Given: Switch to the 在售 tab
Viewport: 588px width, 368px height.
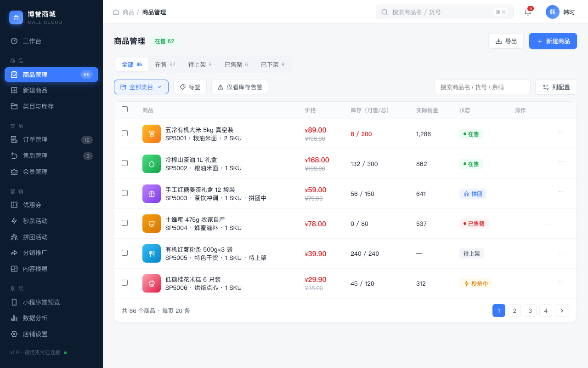Looking at the screenshot, I should click(165, 64).
